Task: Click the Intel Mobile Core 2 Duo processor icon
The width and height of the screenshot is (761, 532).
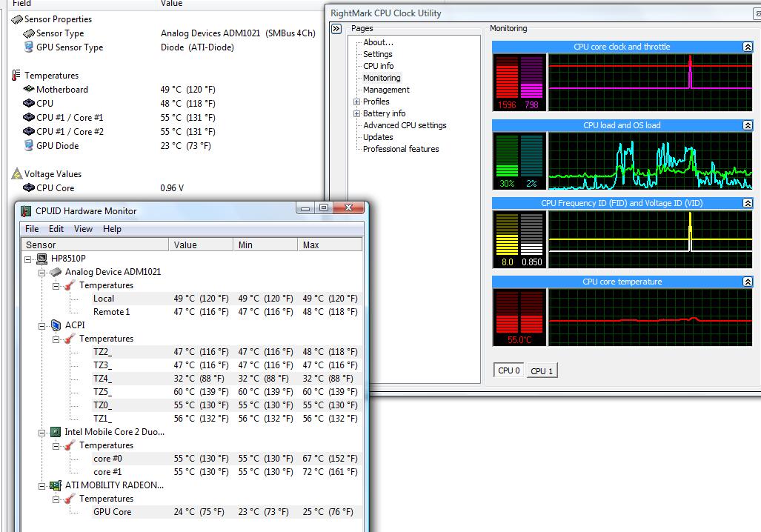Action: coord(56,432)
